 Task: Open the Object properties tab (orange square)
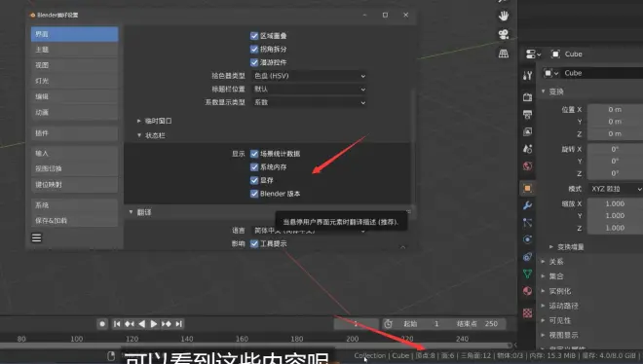click(x=527, y=188)
